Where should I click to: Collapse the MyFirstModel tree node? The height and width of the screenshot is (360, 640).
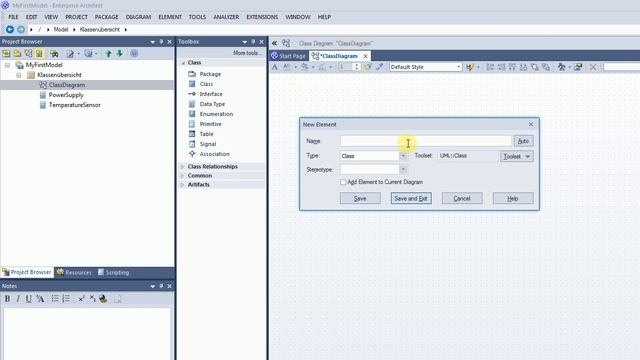pos(7,65)
